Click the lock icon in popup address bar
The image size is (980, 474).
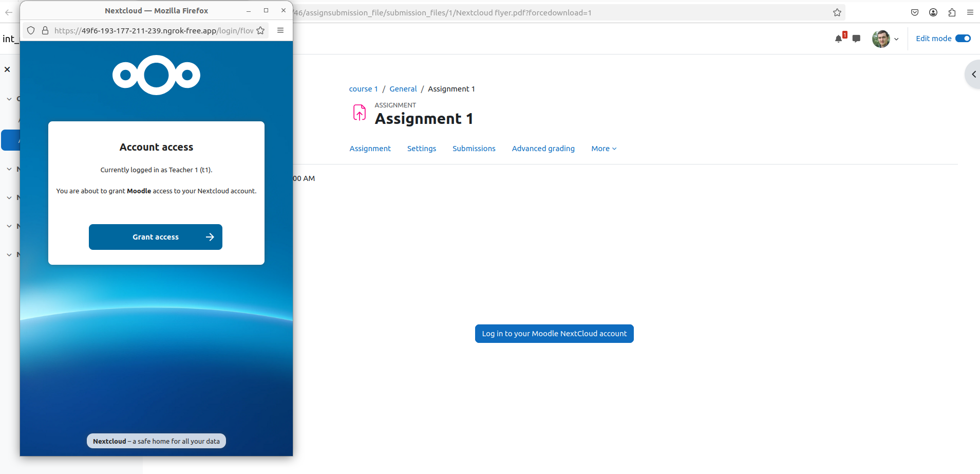(45, 30)
